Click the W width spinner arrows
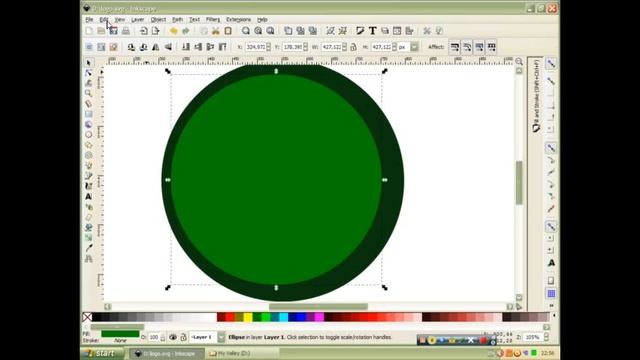This screenshot has height=360, width=640. 344,47
